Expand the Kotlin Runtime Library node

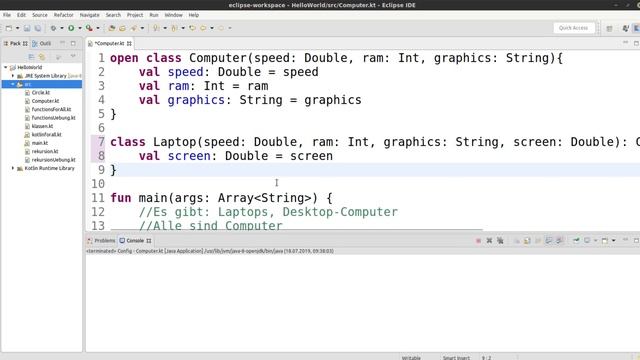coord(13,168)
